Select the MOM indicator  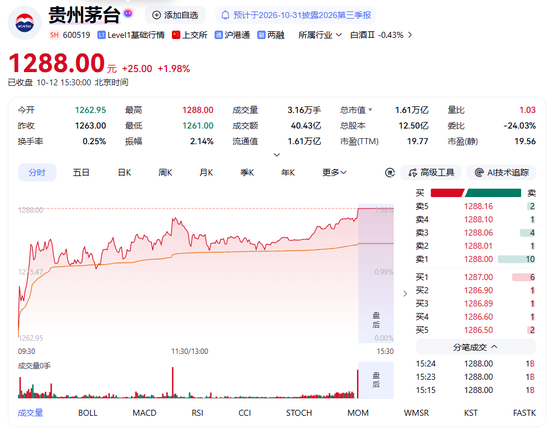(358, 413)
